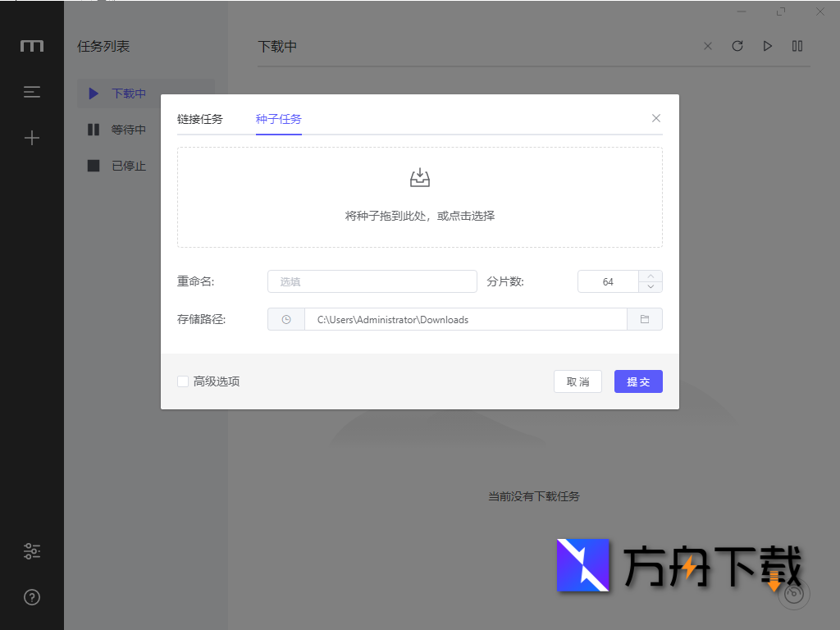Screen dimensions: 840x630
Task: Enable the 高级选项 checkbox
Action: (182, 381)
